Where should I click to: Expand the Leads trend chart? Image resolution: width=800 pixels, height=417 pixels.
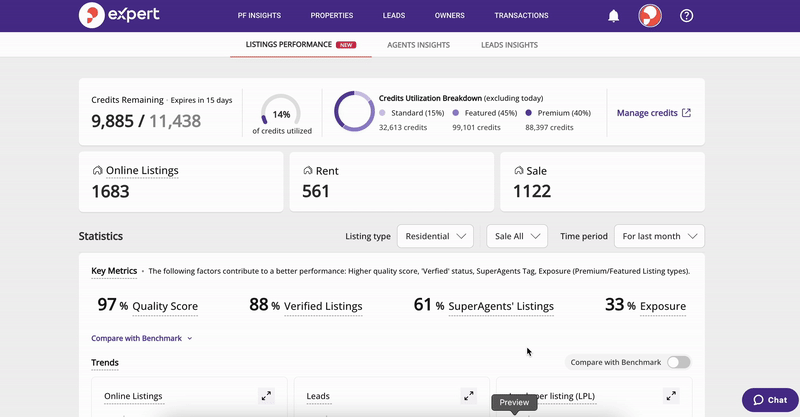(x=468, y=396)
